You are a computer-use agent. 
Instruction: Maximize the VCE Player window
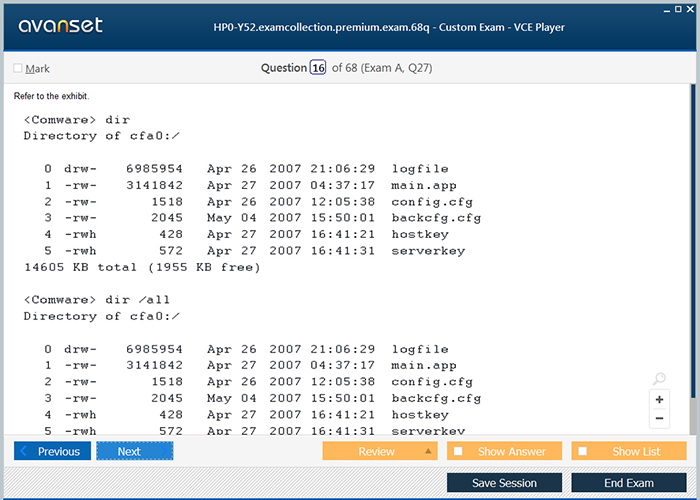tap(676, 7)
